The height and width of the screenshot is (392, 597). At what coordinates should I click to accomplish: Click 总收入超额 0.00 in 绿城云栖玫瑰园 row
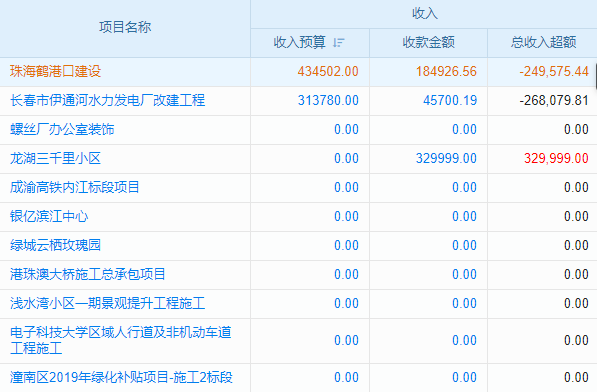(x=576, y=245)
